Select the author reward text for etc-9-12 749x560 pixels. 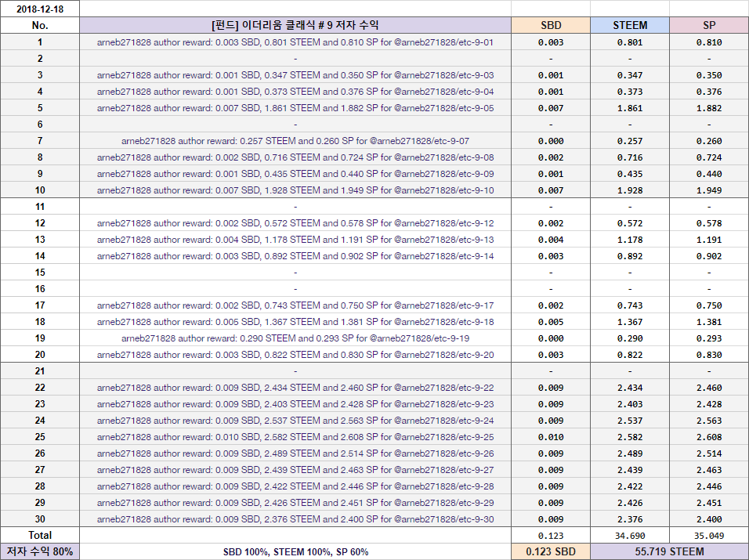click(295, 223)
